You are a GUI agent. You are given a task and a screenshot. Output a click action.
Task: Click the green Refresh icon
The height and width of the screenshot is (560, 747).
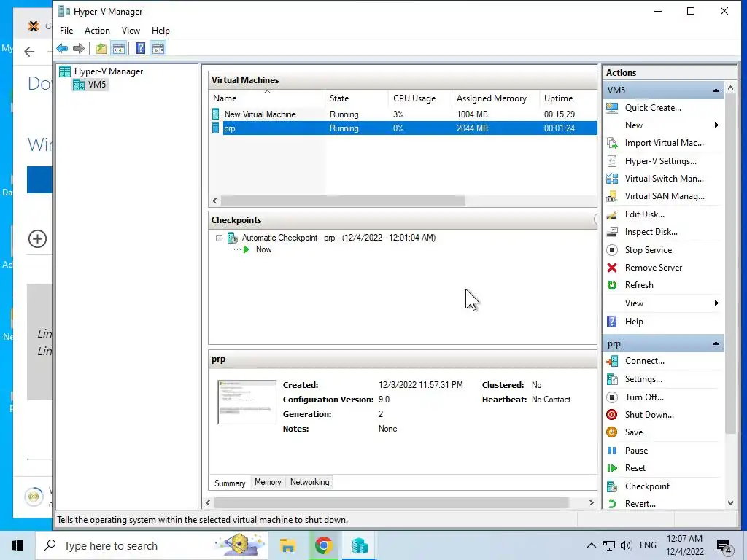(612, 285)
